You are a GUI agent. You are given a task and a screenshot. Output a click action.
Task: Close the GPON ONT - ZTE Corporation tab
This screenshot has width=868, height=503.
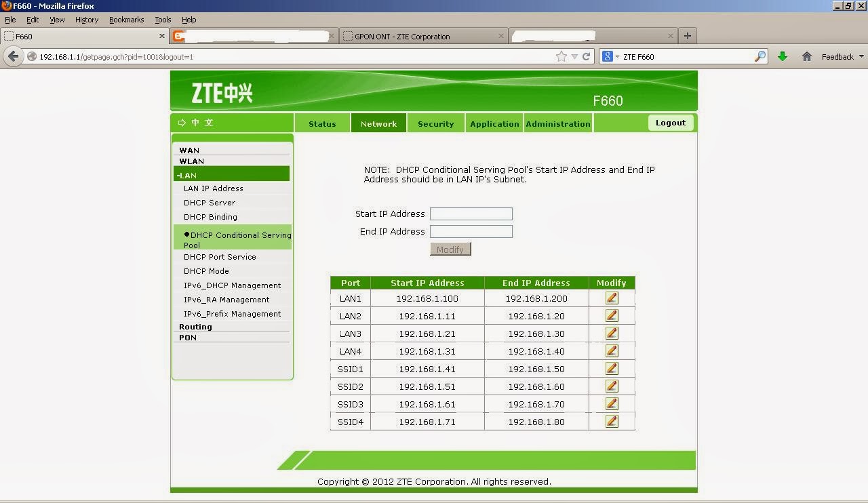pyautogui.click(x=502, y=36)
